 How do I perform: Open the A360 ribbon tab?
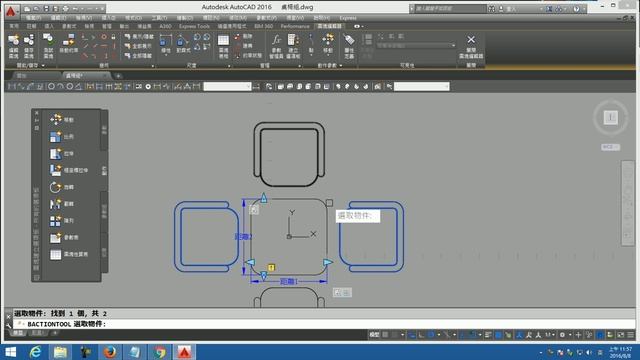pyautogui.click(x=165, y=26)
